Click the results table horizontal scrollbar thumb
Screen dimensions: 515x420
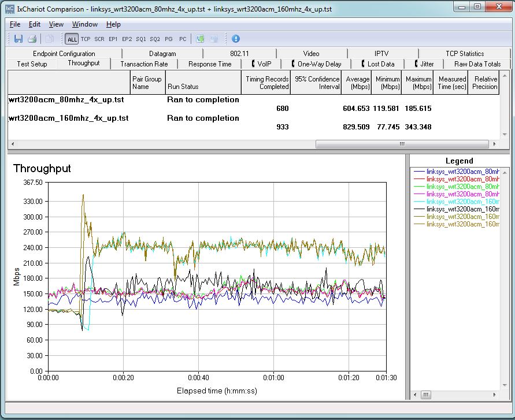tap(402, 144)
